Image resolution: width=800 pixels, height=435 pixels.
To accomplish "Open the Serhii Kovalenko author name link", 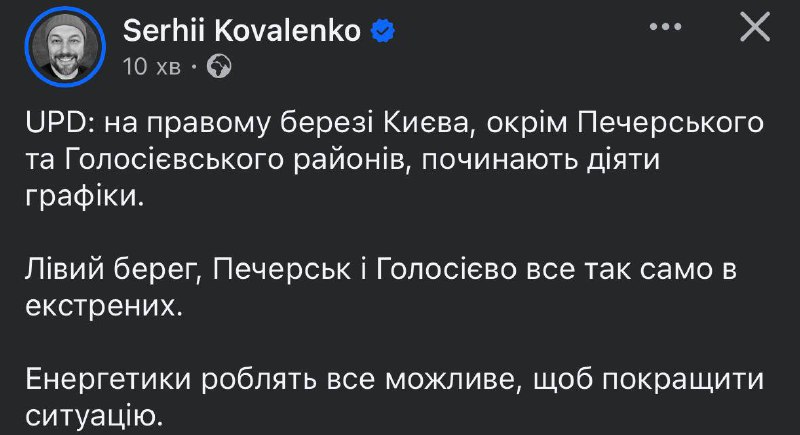I will click(x=243, y=31).
